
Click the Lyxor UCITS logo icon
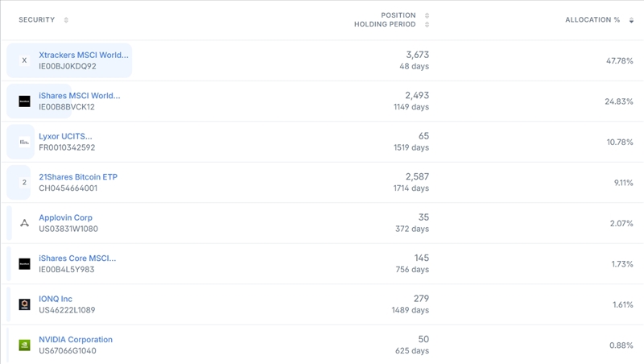pyautogui.click(x=24, y=142)
